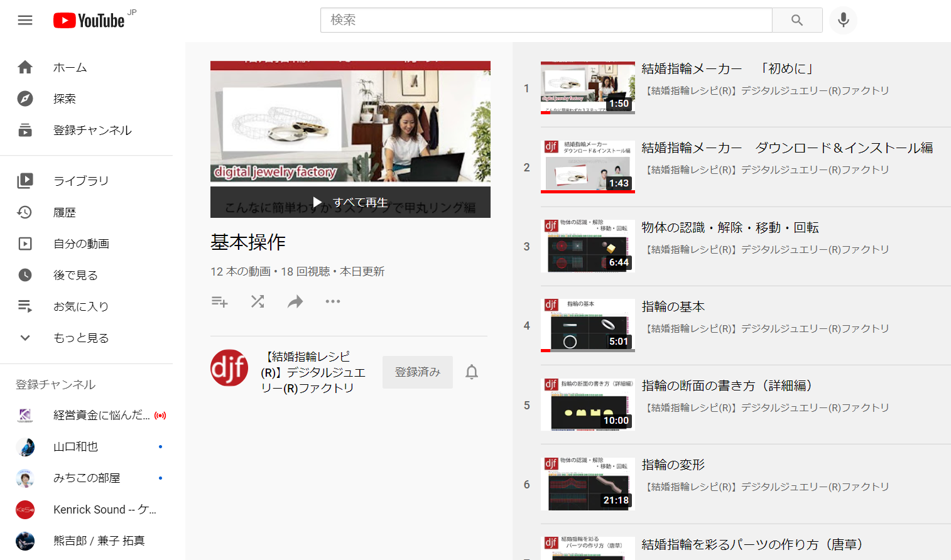This screenshot has height=560, width=951.
Task: Click the notification bell for the channel
Action: point(472,372)
